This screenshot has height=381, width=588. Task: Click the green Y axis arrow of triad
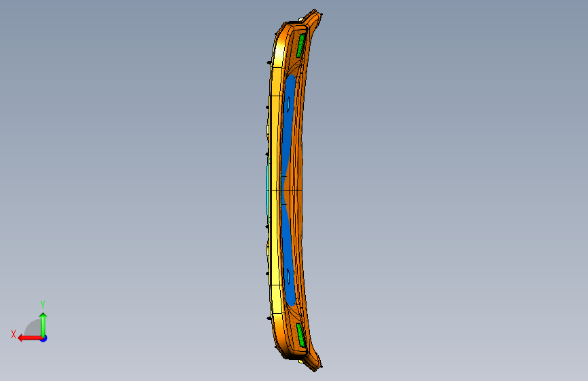(x=43, y=325)
